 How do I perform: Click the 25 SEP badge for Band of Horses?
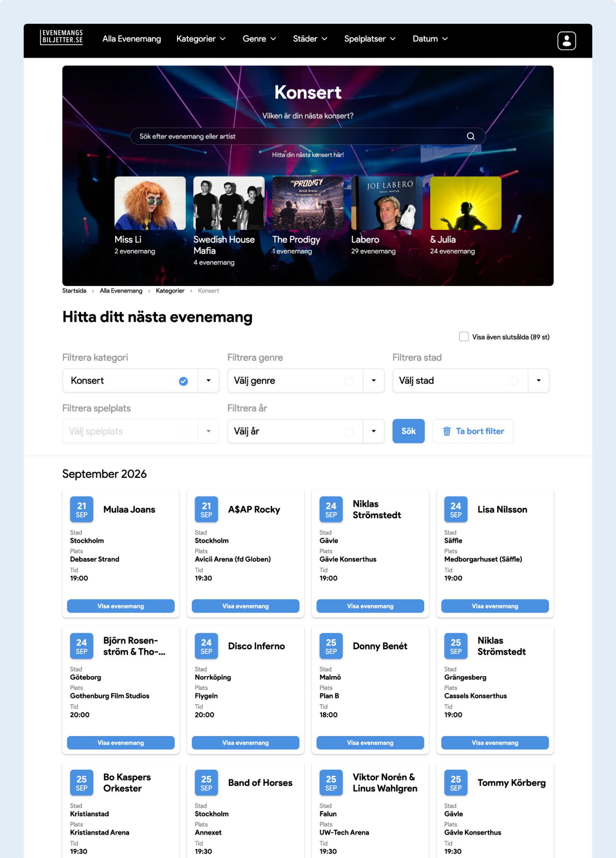207,783
